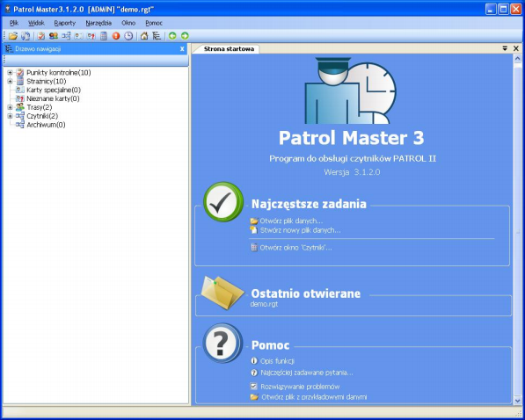This screenshot has width=525, height=420.
Task: Expand the Punkty kontrolne(10) node
Action: 10,72
